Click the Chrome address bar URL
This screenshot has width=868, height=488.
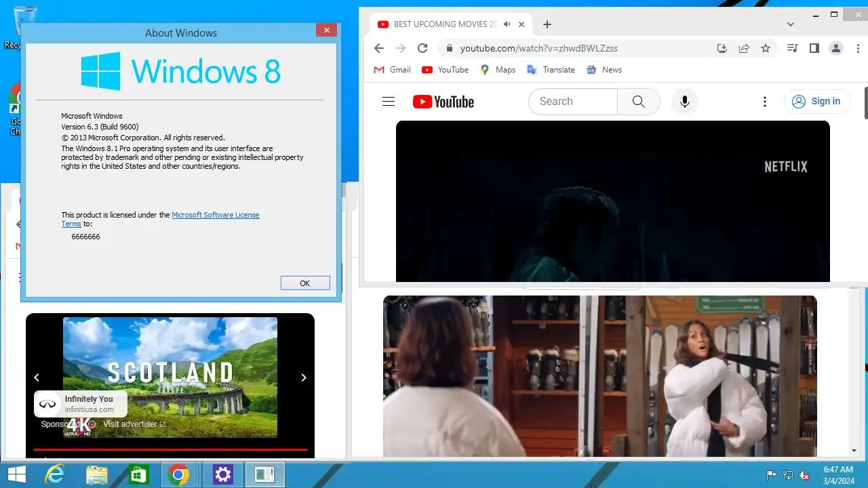tap(539, 48)
